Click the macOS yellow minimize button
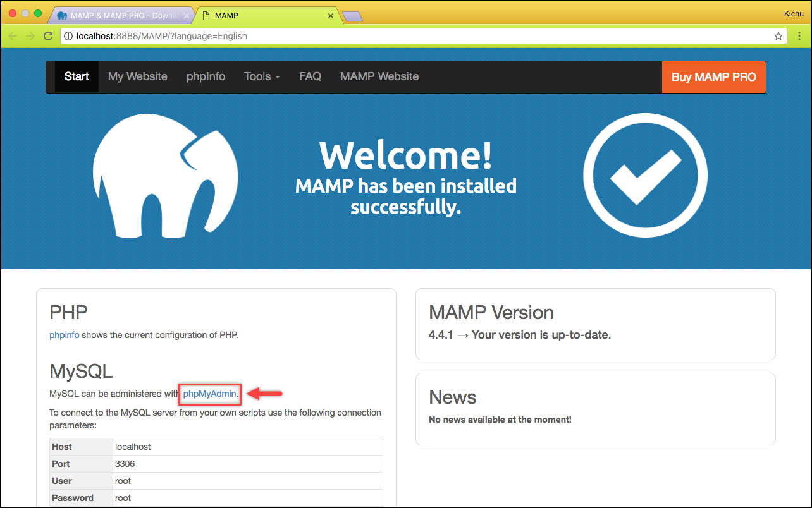Viewport: 812px width, 508px height. point(25,13)
